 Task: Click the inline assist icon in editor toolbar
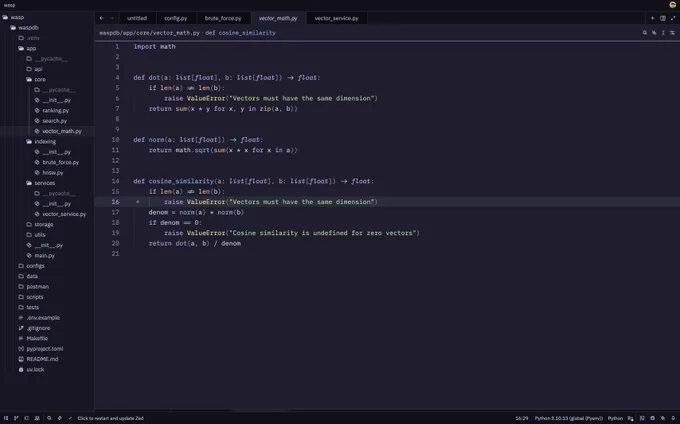click(654, 33)
